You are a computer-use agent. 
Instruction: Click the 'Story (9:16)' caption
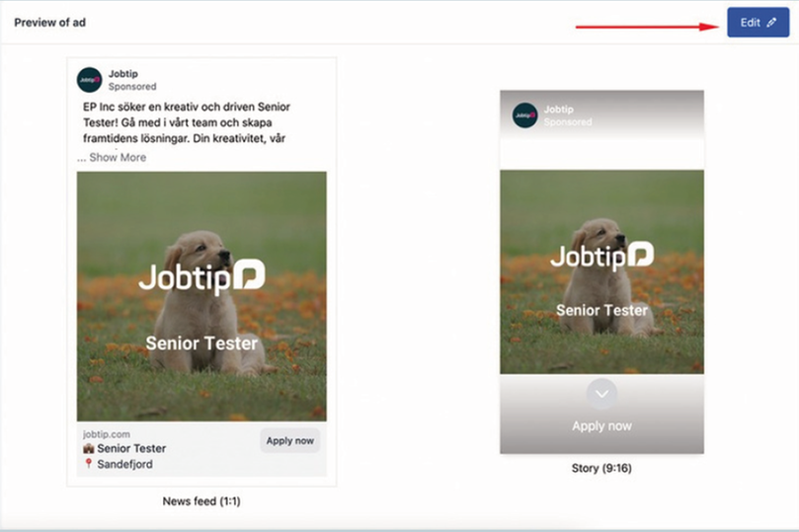point(601,469)
